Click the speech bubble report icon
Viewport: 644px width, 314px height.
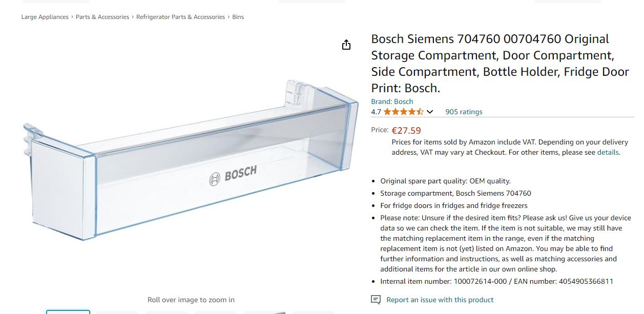[x=376, y=300]
